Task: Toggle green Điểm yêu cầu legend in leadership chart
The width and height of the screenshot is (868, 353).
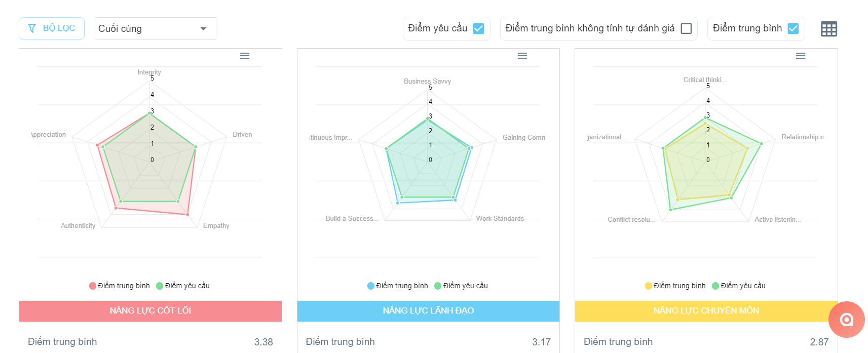Action: point(461,286)
